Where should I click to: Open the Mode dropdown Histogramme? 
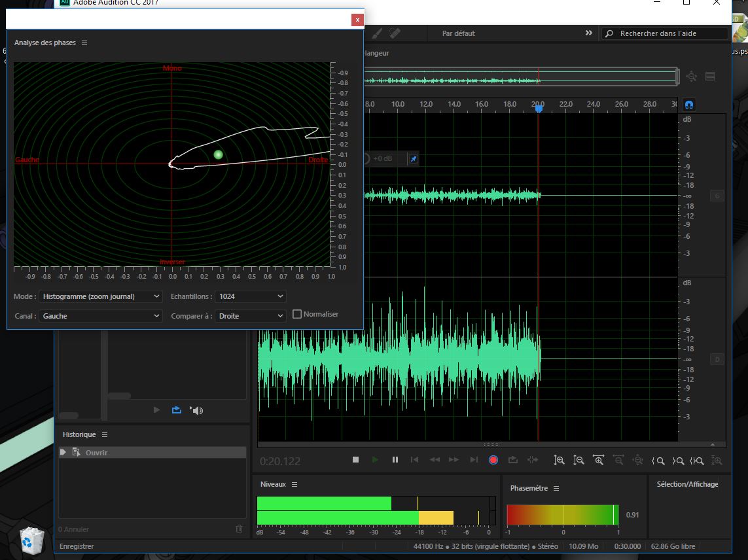tap(101, 296)
